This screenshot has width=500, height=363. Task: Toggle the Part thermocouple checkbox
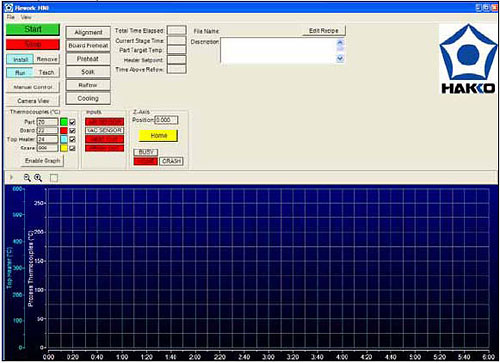pos(72,122)
